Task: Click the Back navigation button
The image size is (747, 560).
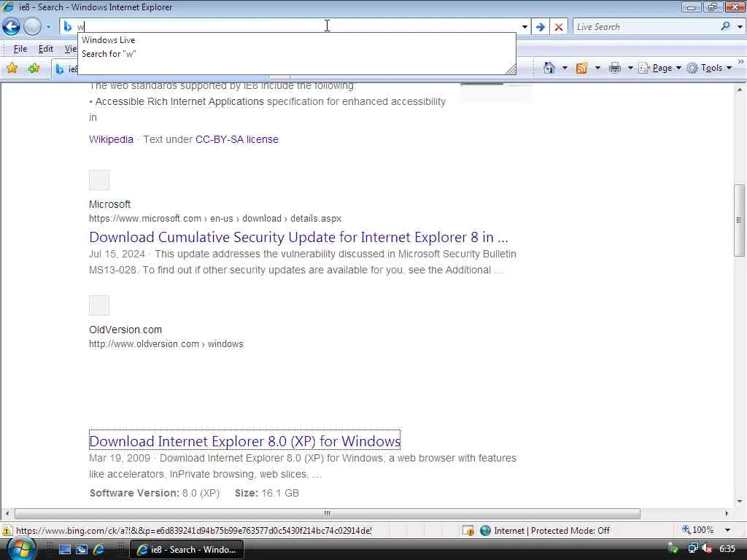Action: 12,27
